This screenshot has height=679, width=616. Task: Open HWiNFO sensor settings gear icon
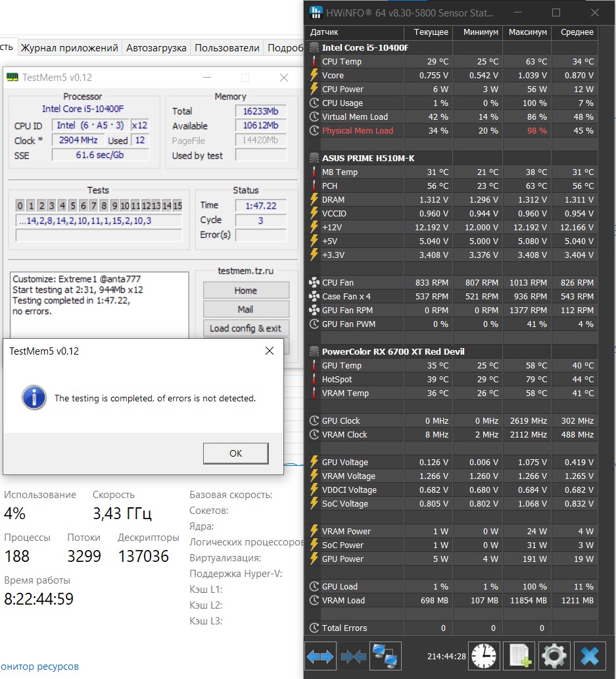pos(554,656)
